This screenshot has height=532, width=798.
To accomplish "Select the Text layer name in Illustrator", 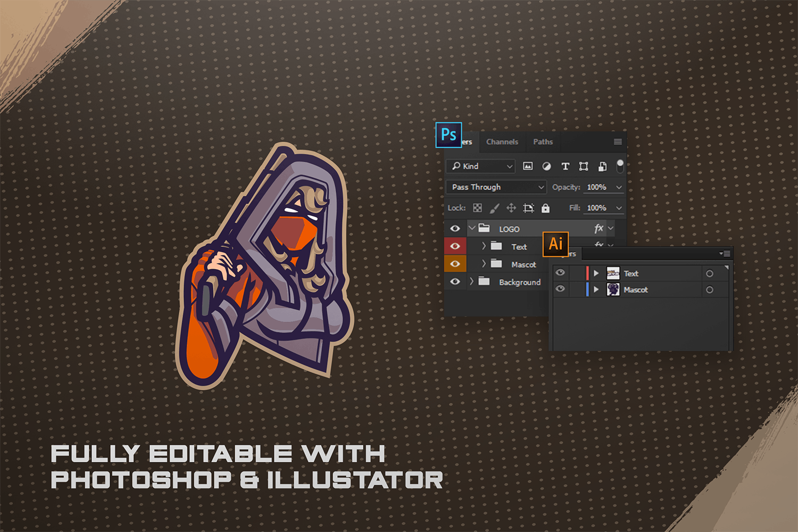I will pos(631,273).
